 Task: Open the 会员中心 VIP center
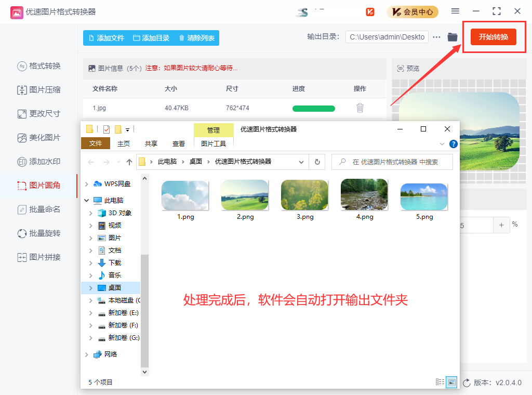[x=412, y=12]
